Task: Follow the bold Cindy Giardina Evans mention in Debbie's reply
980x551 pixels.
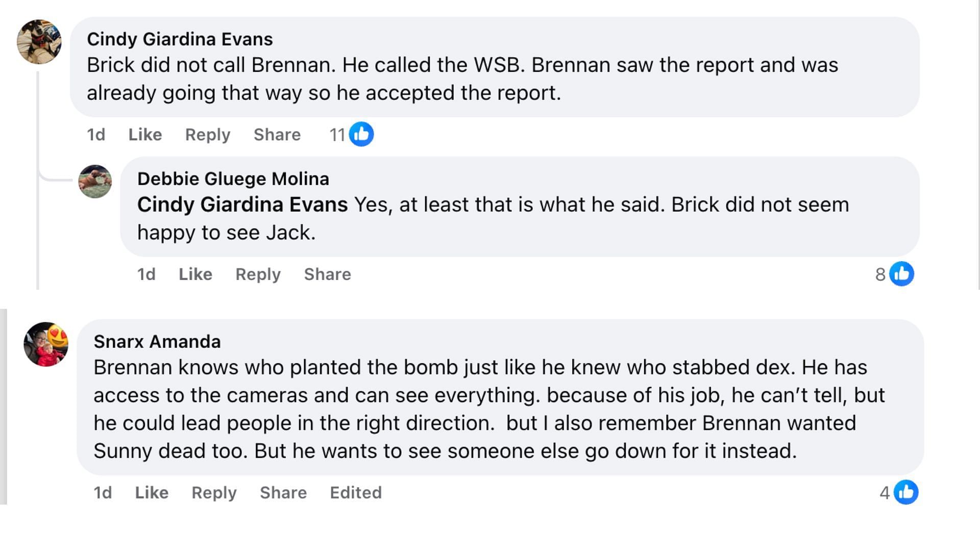Action: pos(242,205)
